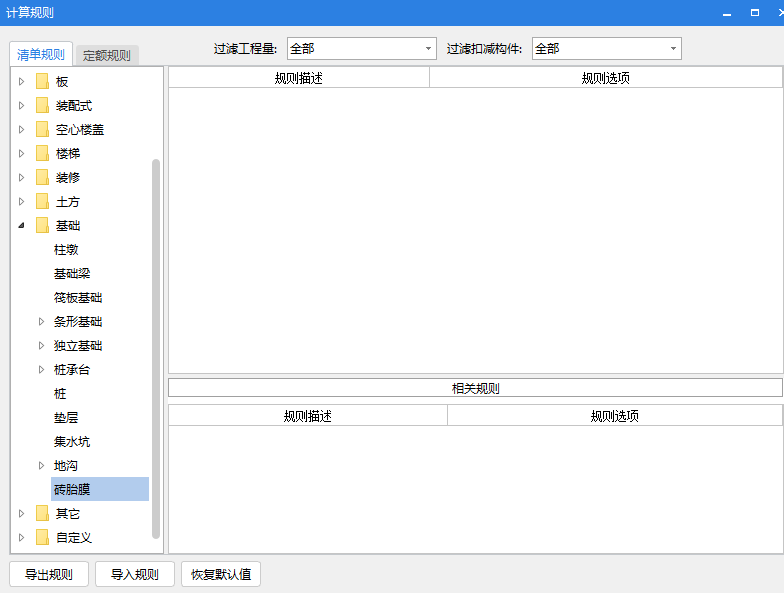Screen dimensions: 784x593
Task: Click the upper 规则选项 column header
Action: tap(606, 78)
